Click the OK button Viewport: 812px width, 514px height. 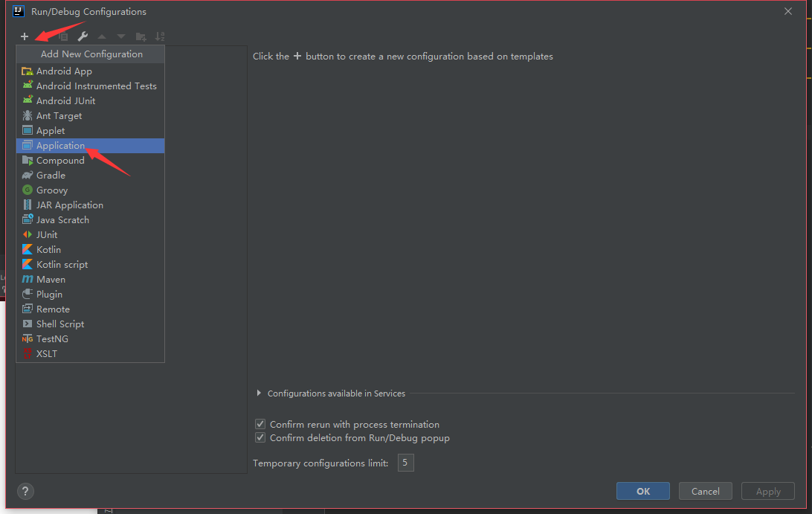642,491
